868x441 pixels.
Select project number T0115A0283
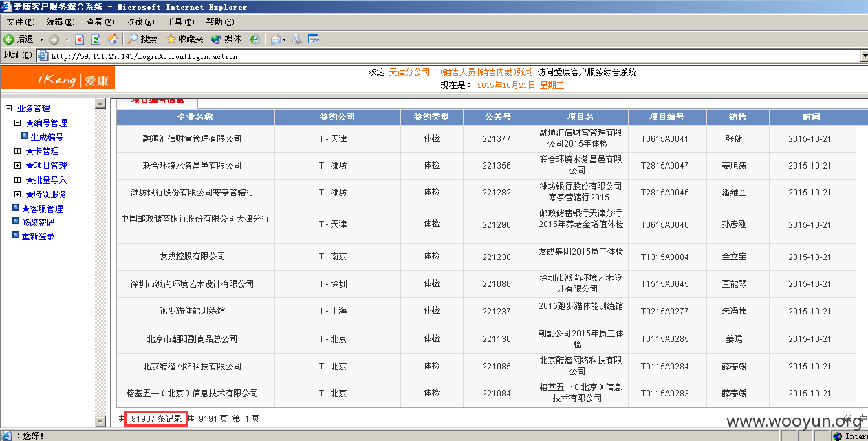(x=664, y=394)
